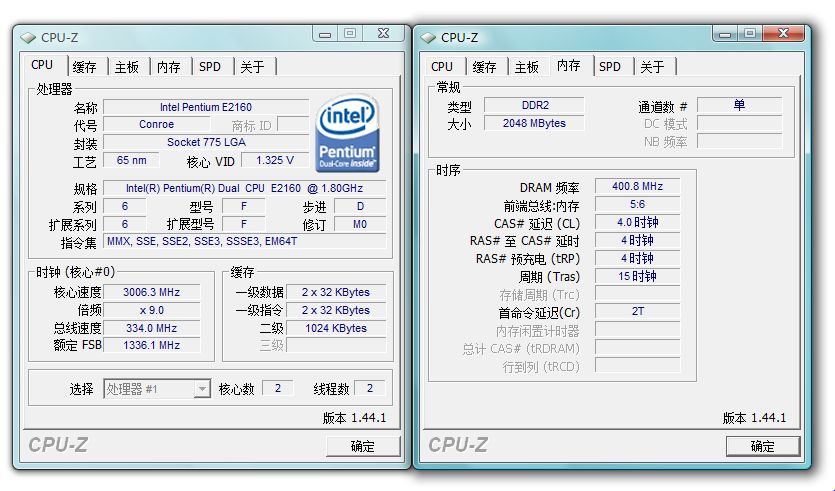Click the CAS# latency value 4.0 时钟

pyautogui.click(x=637, y=222)
